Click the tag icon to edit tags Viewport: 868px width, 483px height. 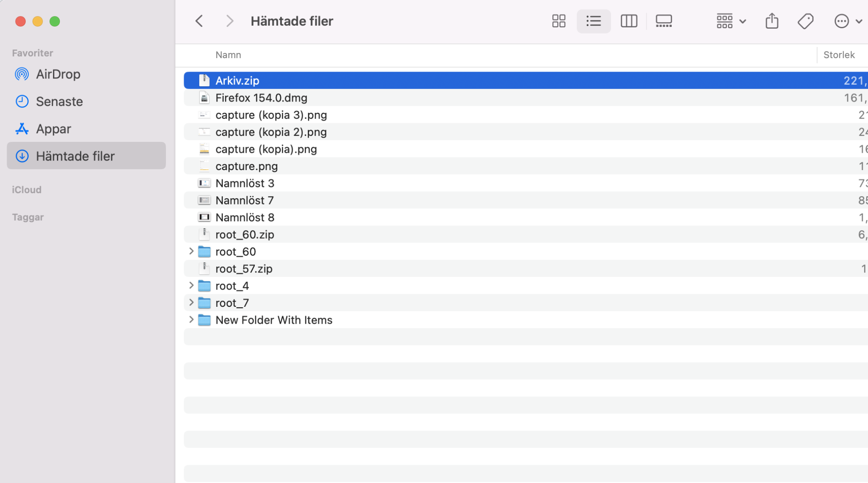click(x=805, y=21)
